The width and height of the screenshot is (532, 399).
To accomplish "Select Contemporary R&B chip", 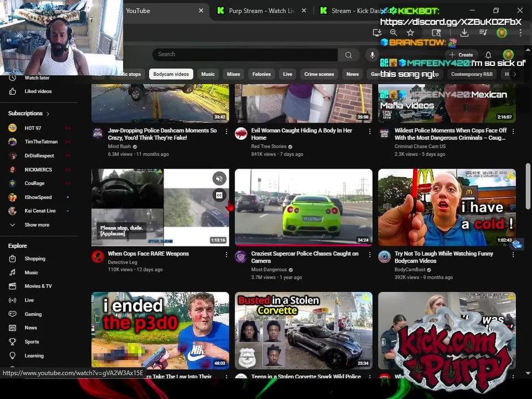I will click(472, 74).
